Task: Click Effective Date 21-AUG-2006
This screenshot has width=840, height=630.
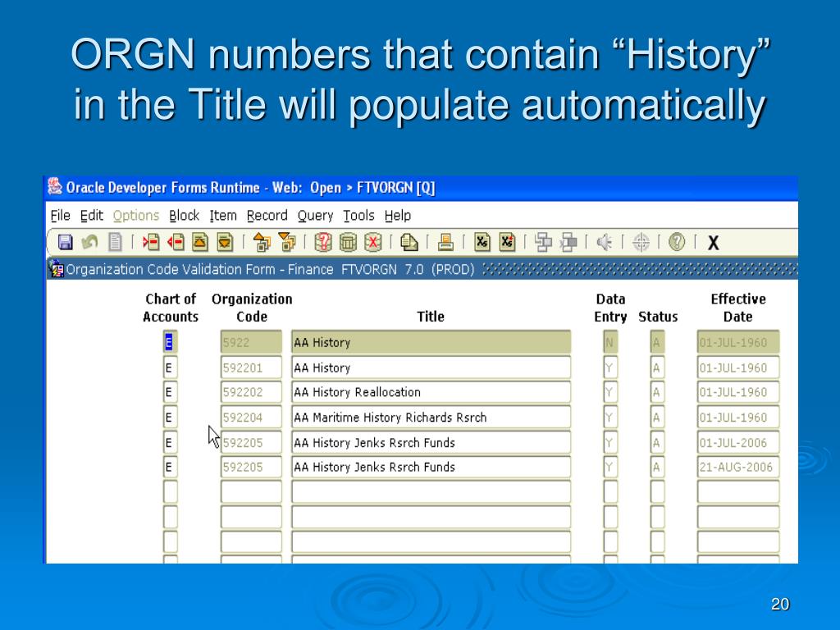Action: pos(738,467)
